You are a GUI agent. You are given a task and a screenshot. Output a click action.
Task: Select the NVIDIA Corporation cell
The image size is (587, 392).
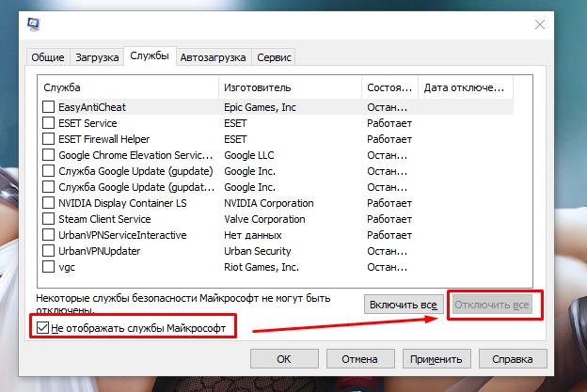point(269,203)
